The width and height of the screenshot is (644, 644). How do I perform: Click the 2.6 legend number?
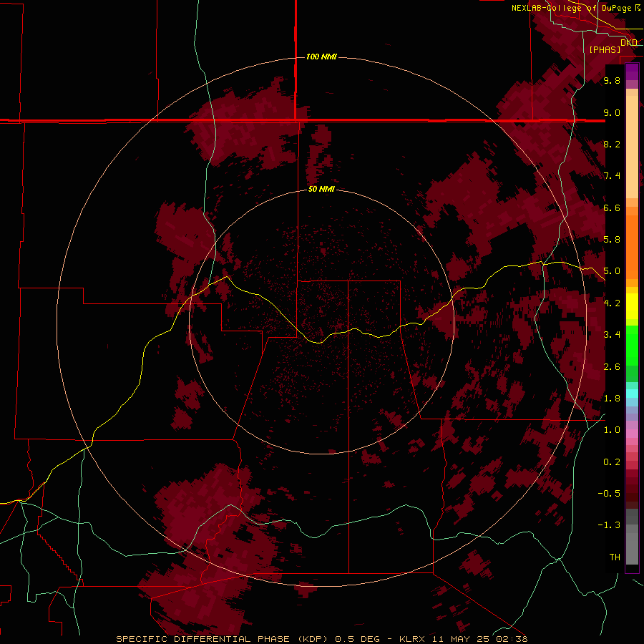point(612,367)
